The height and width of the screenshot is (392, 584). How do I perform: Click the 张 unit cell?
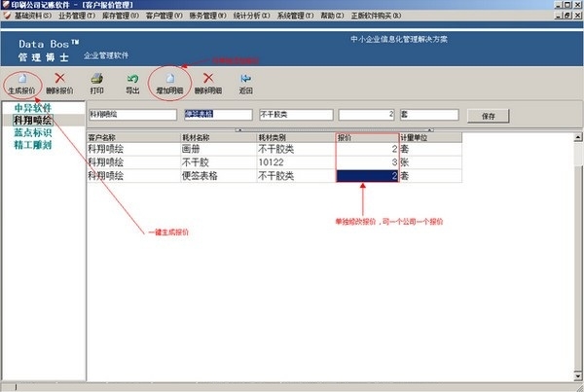click(x=430, y=162)
